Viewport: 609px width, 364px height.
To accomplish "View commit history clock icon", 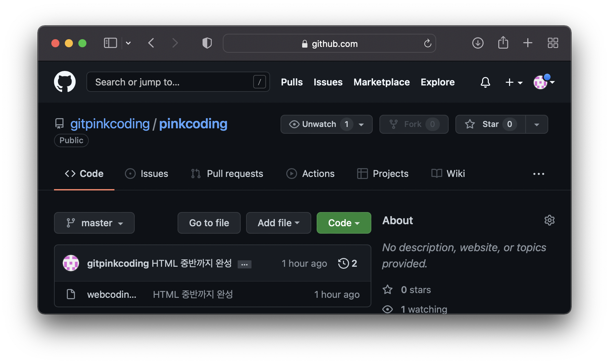I will pos(347,263).
